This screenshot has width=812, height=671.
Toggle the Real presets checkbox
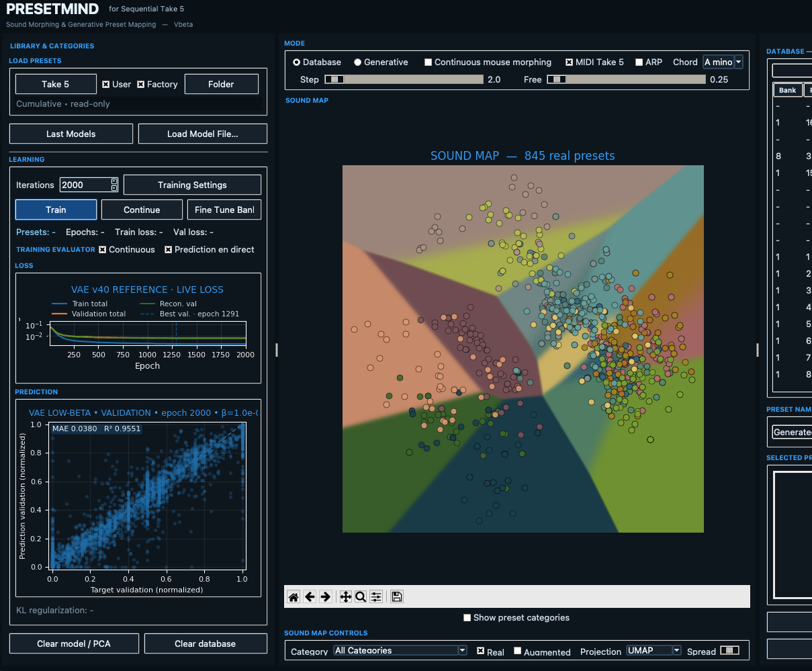(481, 651)
